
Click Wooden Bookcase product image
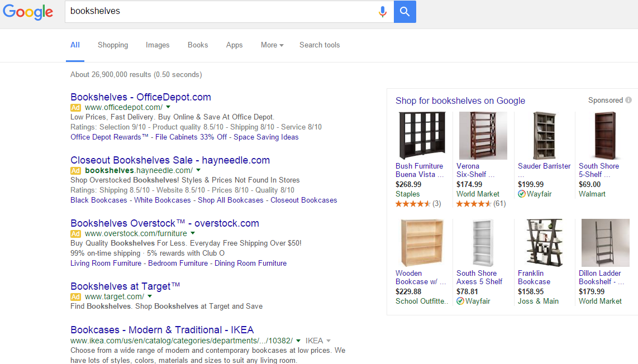(422, 243)
